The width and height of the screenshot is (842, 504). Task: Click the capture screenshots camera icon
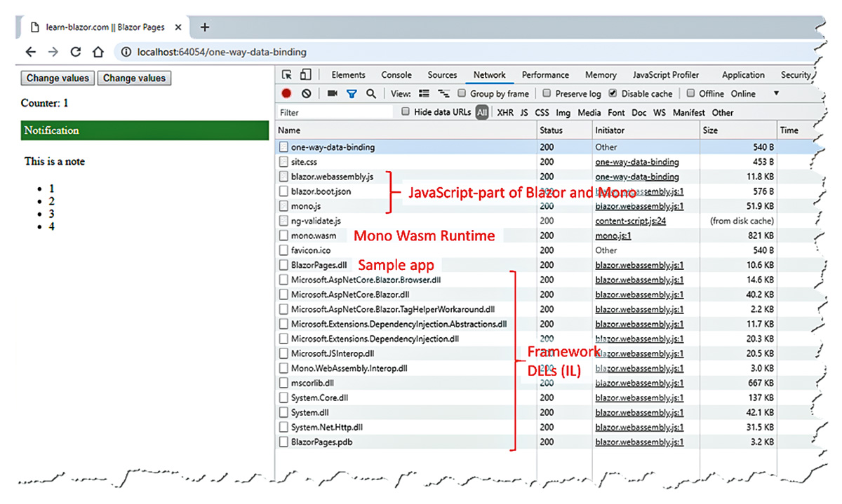333,93
